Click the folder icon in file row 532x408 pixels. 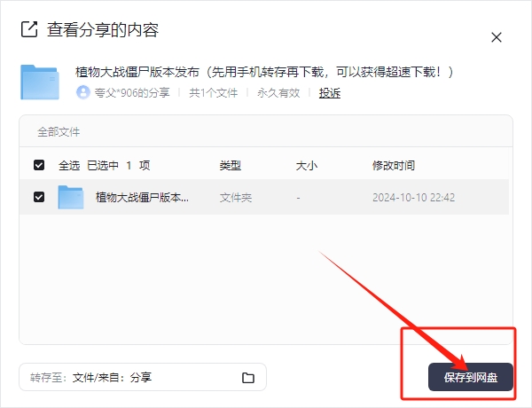[71, 197]
